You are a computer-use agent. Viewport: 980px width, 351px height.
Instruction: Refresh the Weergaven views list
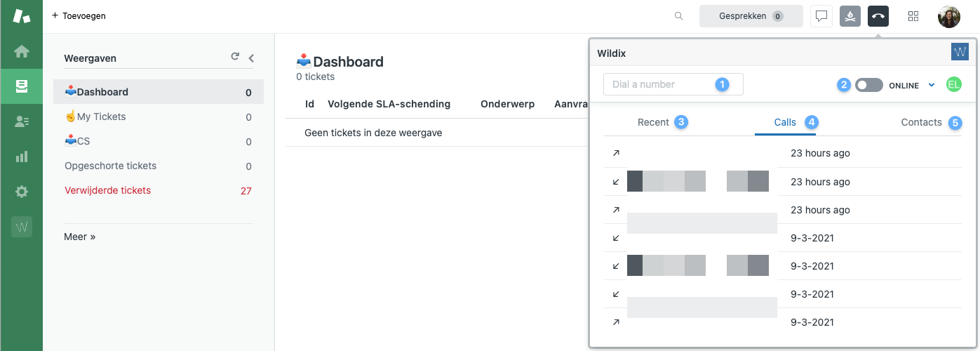coord(235,58)
